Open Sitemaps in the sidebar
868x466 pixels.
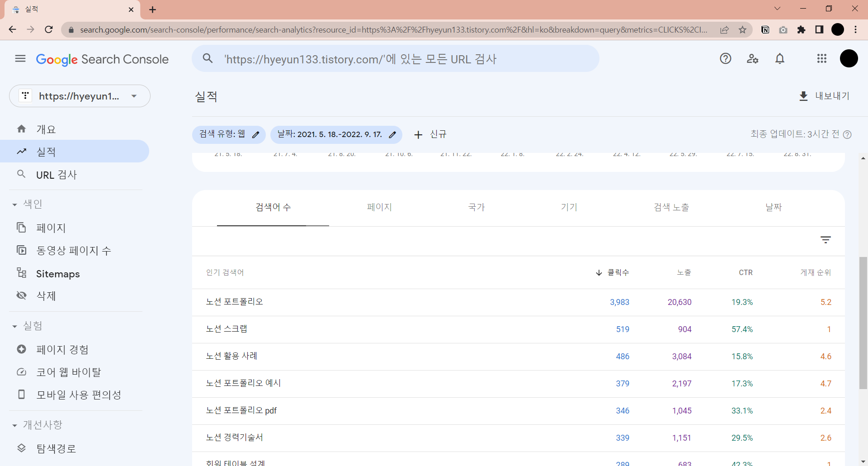click(75, 273)
